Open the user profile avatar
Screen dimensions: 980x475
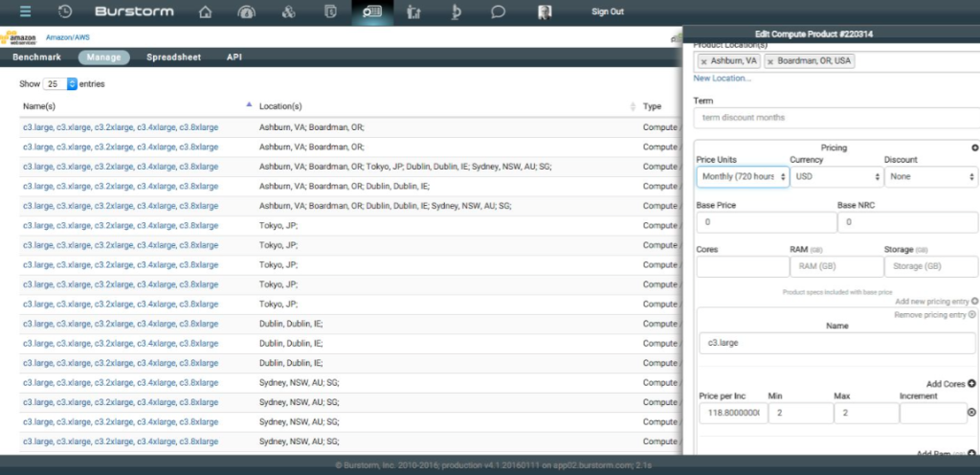(545, 11)
